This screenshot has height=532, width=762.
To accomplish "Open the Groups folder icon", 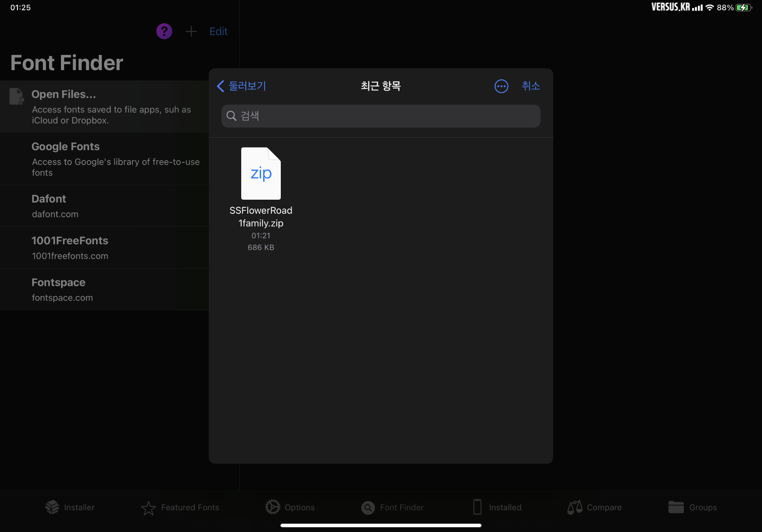I will [676, 507].
